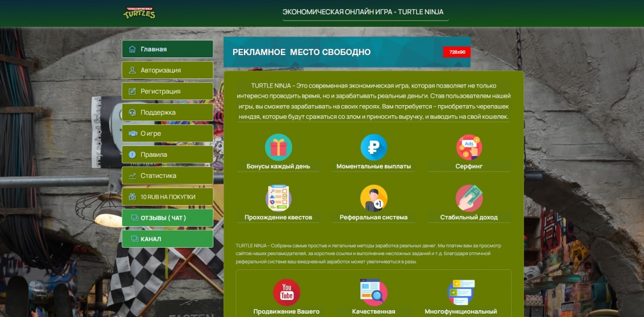This screenshot has height=317, width=644.
Task: Go to Авторизация login page
Action: point(167,70)
